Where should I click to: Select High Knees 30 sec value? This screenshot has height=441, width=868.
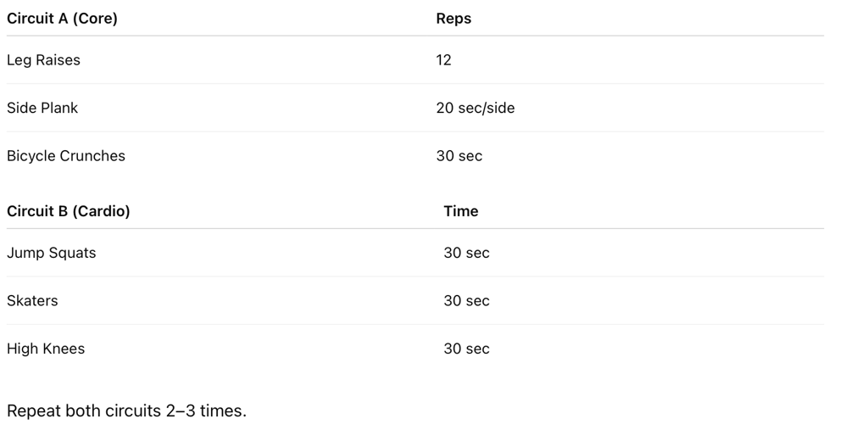pyautogui.click(x=466, y=349)
